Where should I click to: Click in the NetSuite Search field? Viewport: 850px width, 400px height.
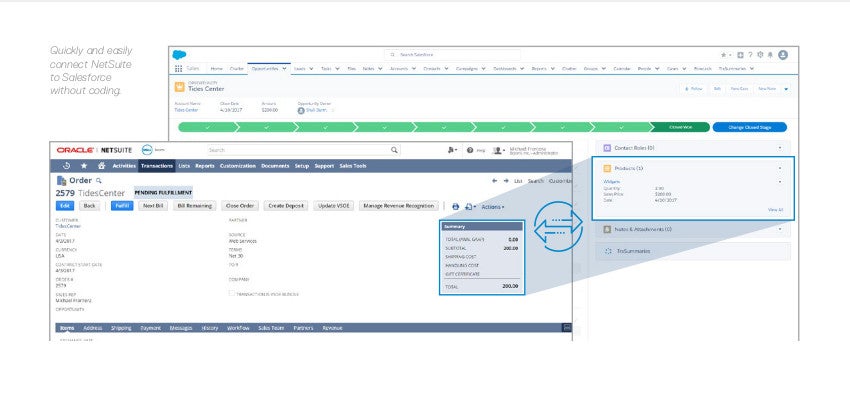304,150
